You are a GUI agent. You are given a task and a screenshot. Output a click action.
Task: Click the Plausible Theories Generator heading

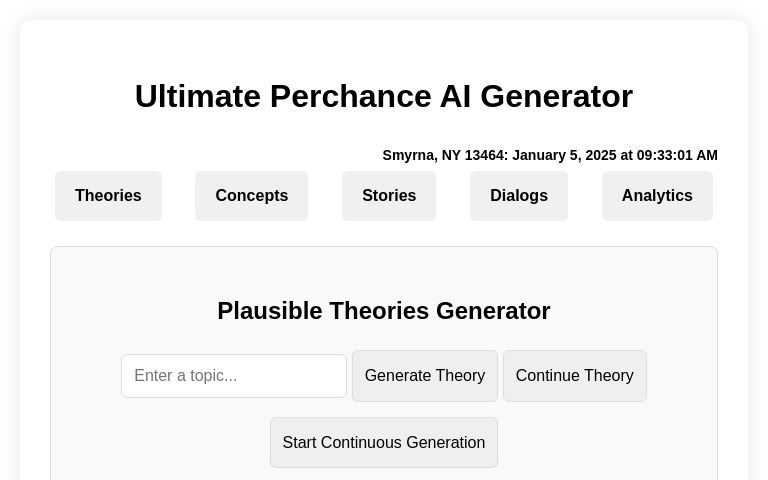click(x=384, y=311)
